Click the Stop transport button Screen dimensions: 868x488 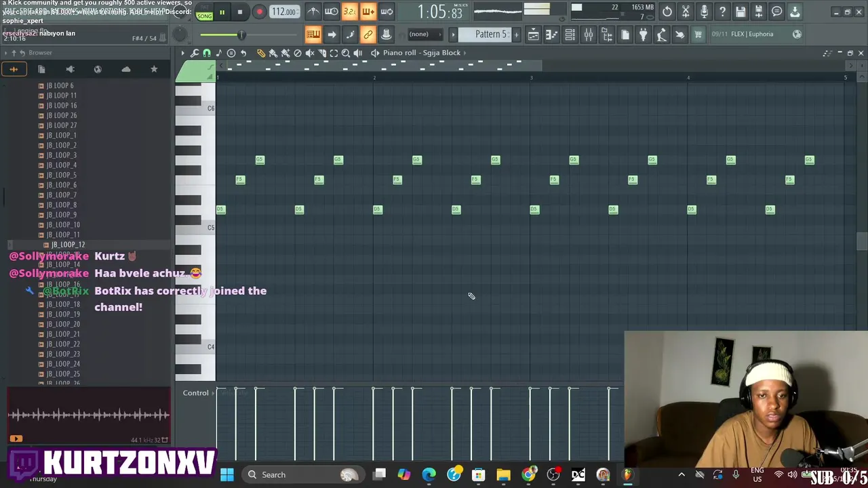pyautogui.click(x=239, y=12)
